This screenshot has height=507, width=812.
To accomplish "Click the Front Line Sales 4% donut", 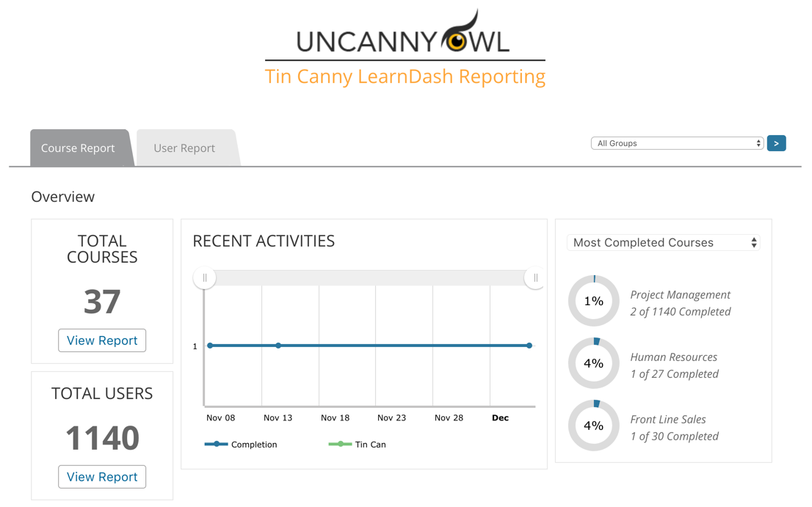I will [x=593, y=426].
